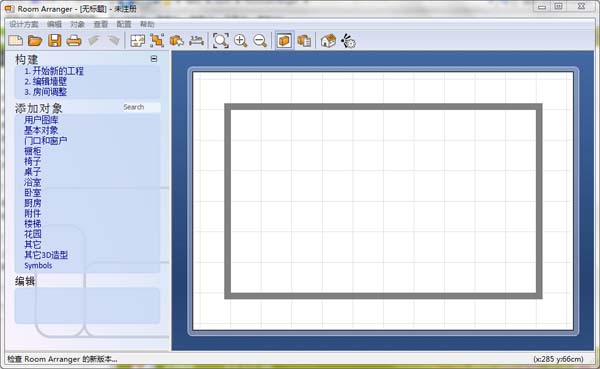Create a new project with toolbar icon
Screen dimensions: 600x369
(x=16, y=40)
